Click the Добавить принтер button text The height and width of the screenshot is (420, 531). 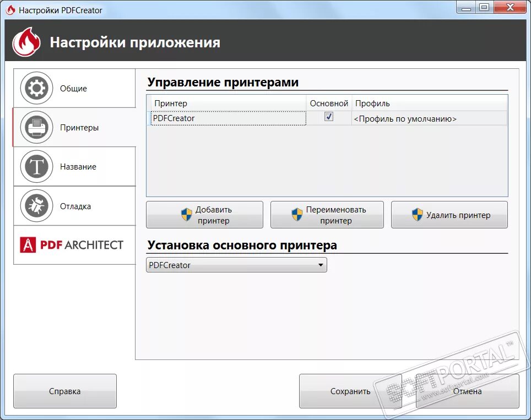tap(213, 215)
